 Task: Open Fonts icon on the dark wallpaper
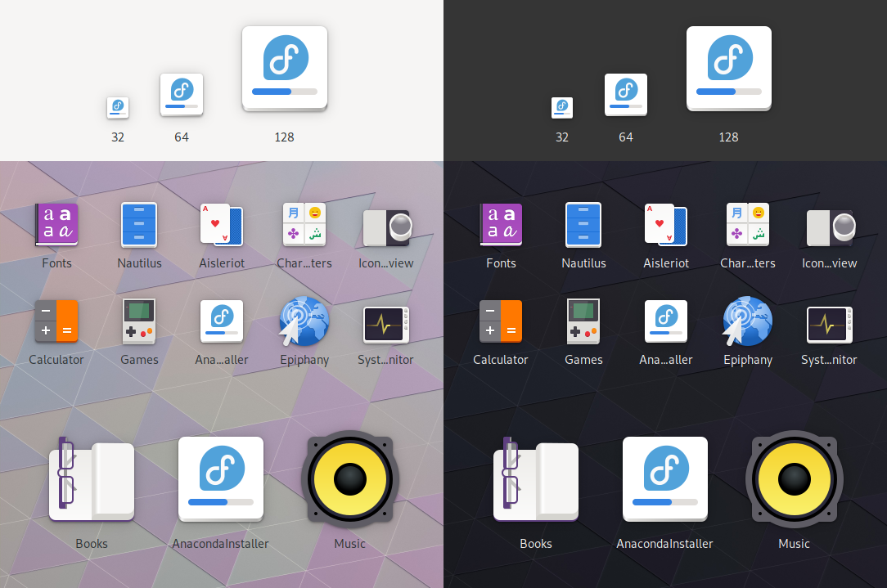tap(502, 224)
